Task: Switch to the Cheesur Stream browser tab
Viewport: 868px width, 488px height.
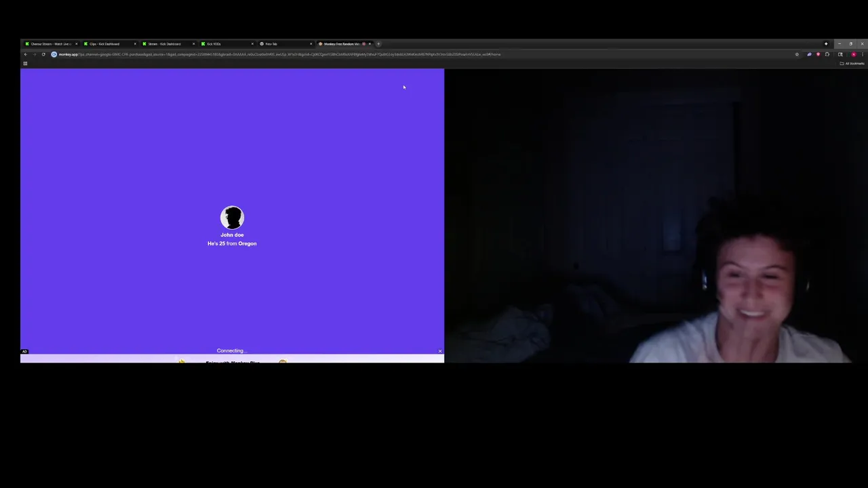Action: pos(51,44)
